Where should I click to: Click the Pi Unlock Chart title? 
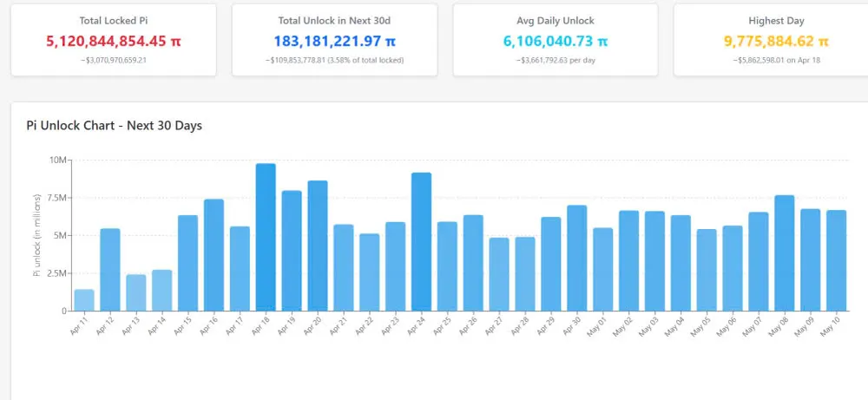pos(115,126)
